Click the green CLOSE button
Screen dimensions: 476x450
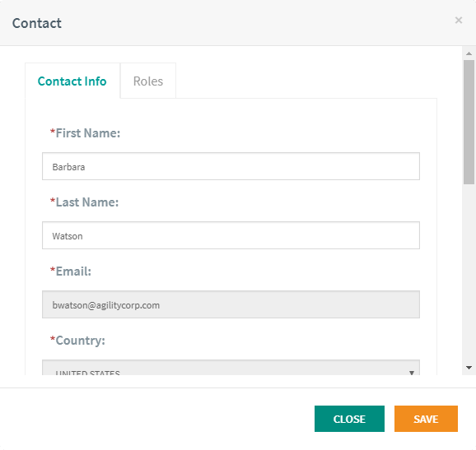[x=349, y=419]
